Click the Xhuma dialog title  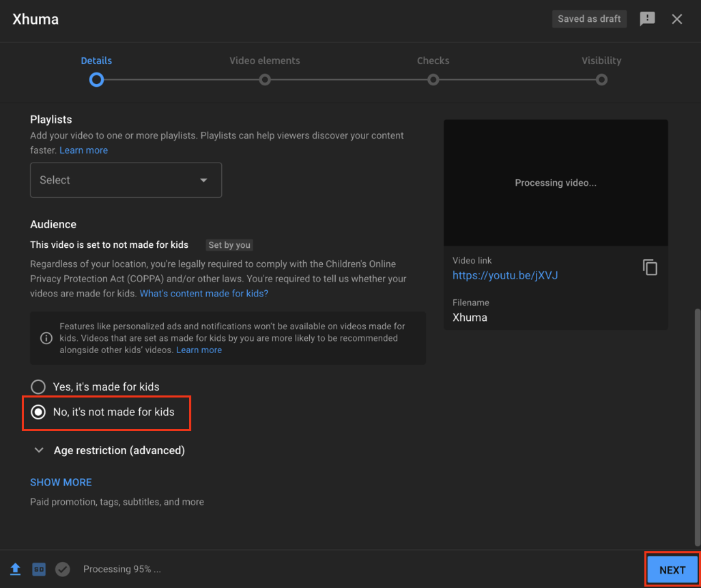[35, 19]
